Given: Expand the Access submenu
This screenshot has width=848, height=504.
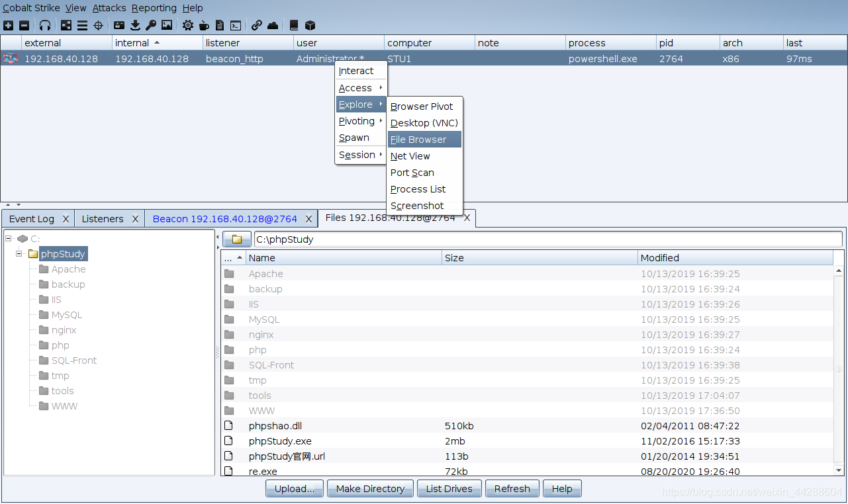Looking at the screenshot, I should (x=361, y=88).
